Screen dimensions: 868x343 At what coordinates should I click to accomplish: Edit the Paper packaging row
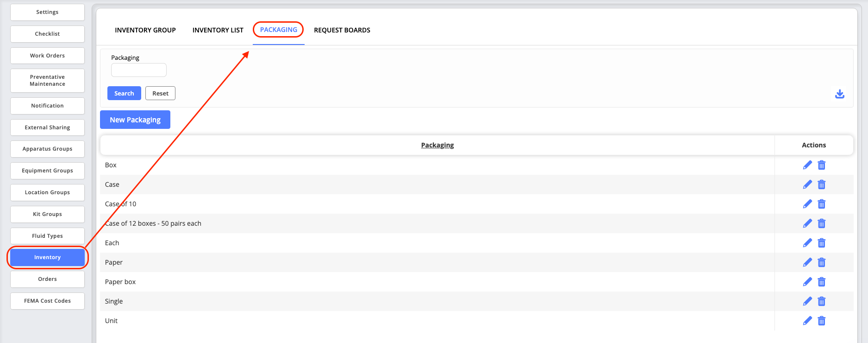(x=807, y=262)
